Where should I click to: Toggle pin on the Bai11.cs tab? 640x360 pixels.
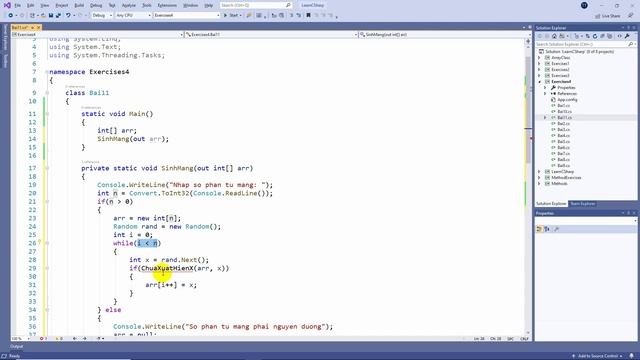point(32,27)
